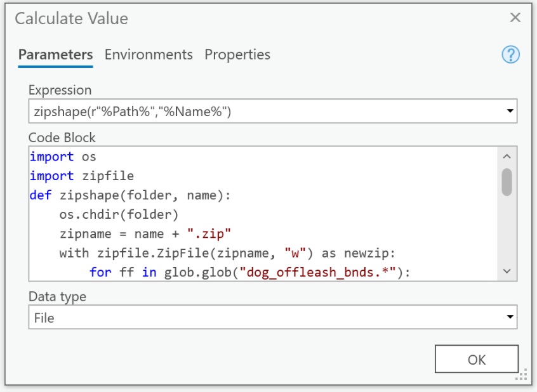The width and height of the screenshot is (537, 392).
Task: Place cursor on the 'import os' line
Action: [x=63, y=156]
